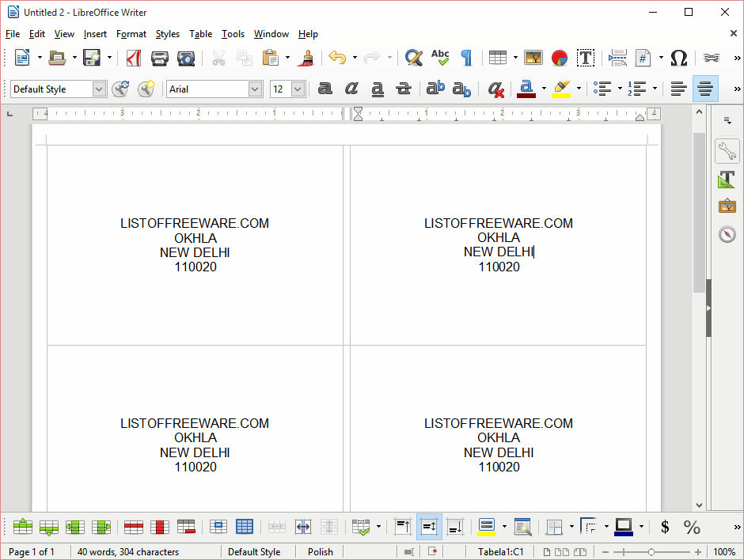Insert rows below in table toolbar
Screen dimensions: 744x560
pyautogui.click(x=49, y=527)
